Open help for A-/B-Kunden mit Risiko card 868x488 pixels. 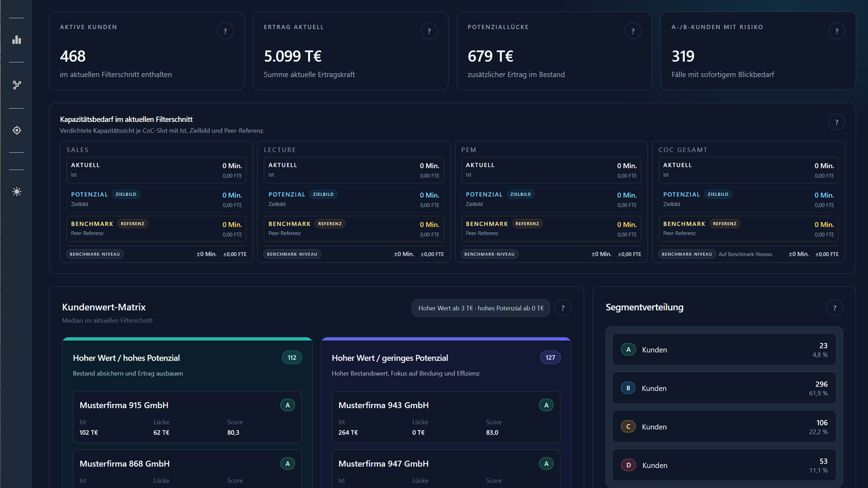click(837, 31)
